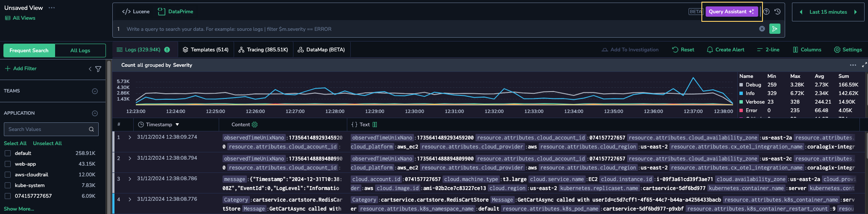Click the filter funnel icon
The width and height of the screenshot is (868, 214).
click(98, 69)
